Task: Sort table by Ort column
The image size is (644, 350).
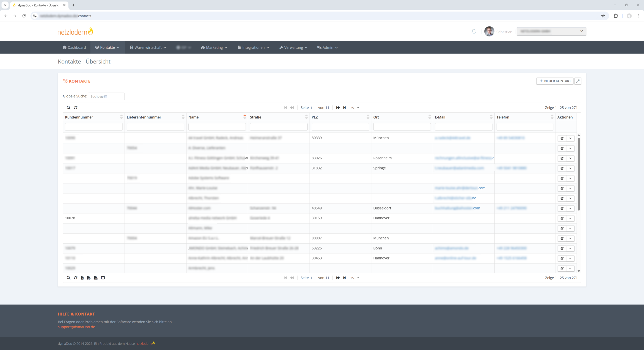Action: [402, 117]
